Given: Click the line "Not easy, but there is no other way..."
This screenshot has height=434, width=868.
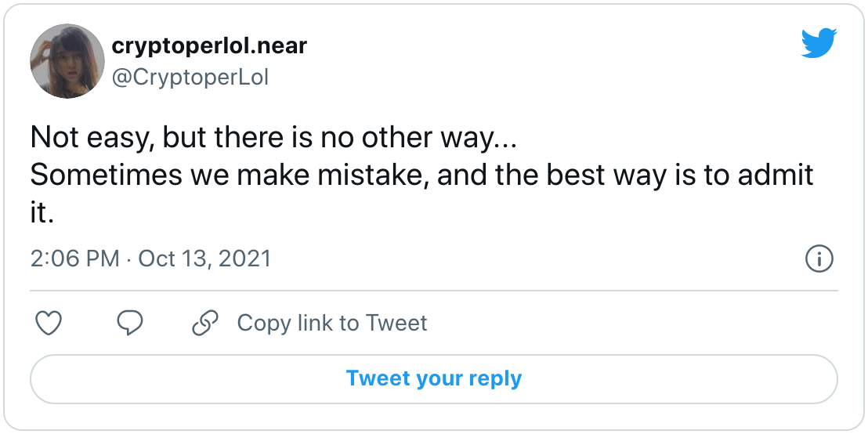Looking at the screenshot, I should [x=273, y=137].
